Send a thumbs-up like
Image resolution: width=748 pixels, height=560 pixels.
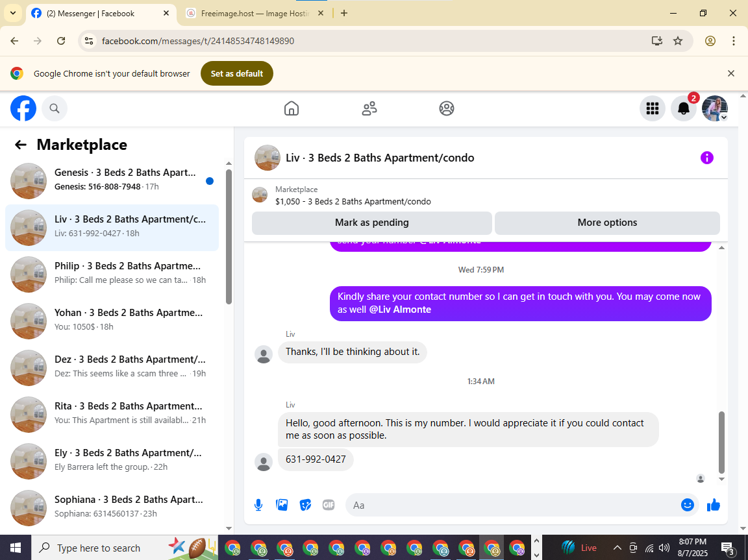(713, 505)
